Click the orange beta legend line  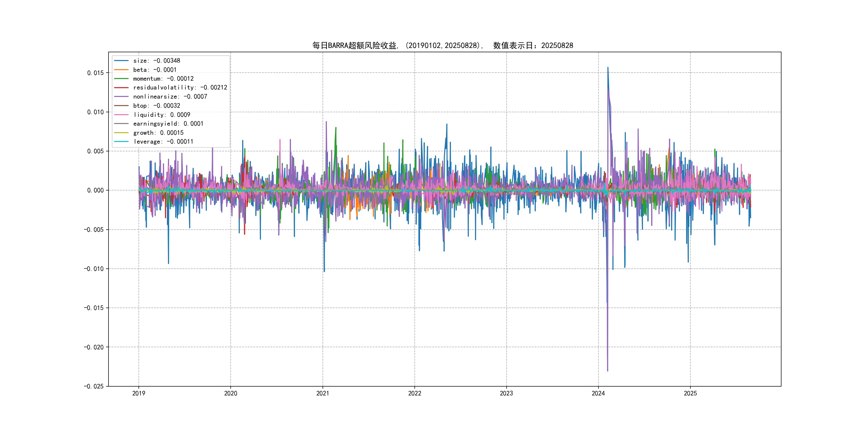click(121, 70)
